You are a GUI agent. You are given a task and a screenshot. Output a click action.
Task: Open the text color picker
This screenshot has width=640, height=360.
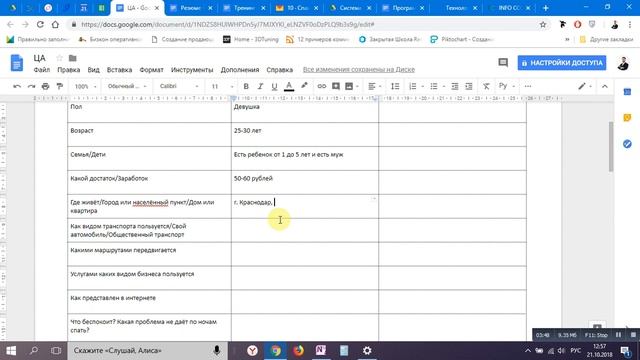(289, 87)
